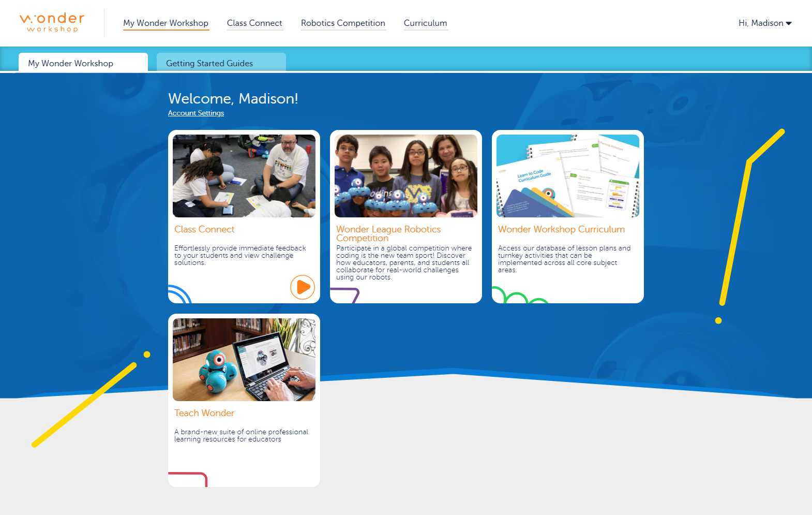This screenshot has height=515, width=812.
Task: Click the Curriculum description paragraph
Action: pyautogui.click(x=564, y=259)
